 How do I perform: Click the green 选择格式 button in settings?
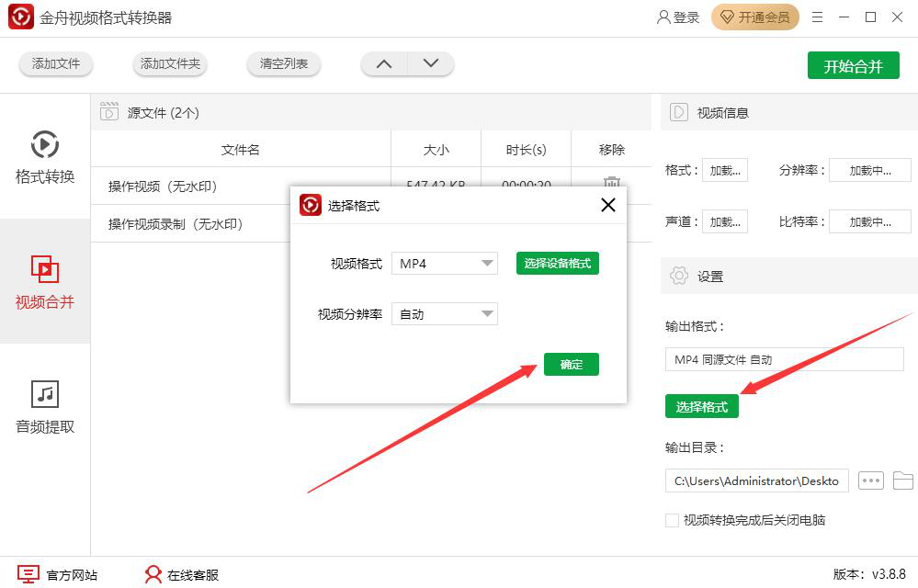tap(702, 407)
